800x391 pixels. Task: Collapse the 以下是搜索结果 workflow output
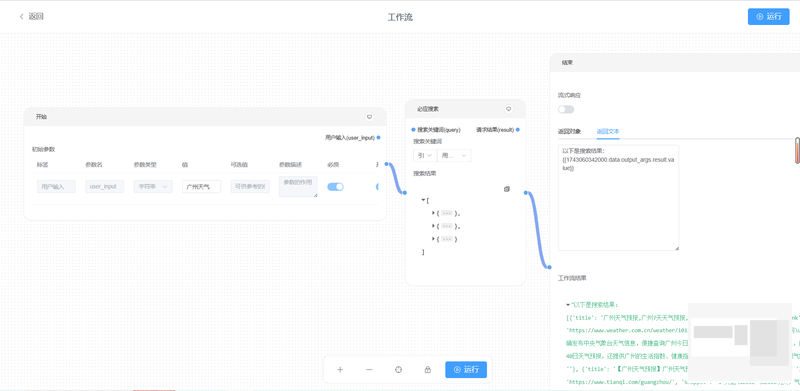pos(568,305)
